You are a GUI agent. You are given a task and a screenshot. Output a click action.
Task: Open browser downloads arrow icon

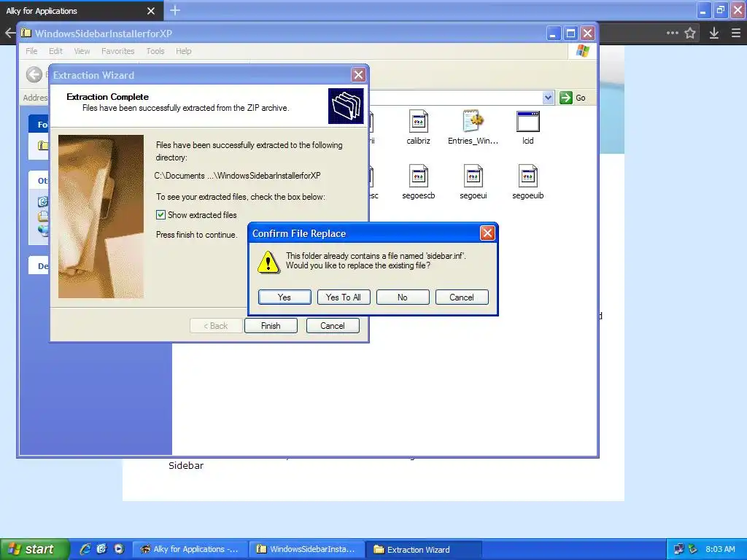point(713,33)
